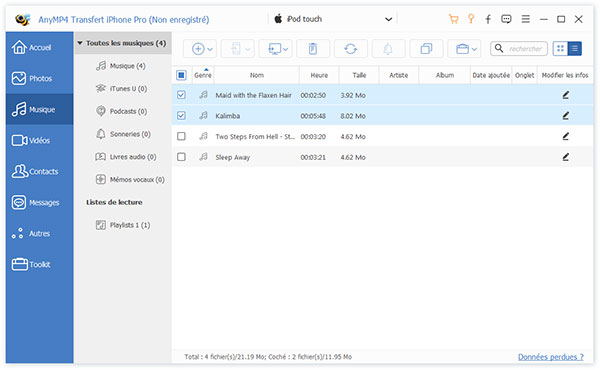Sort by the Taille column header
The image size is (600, 370).
(359, 75)
